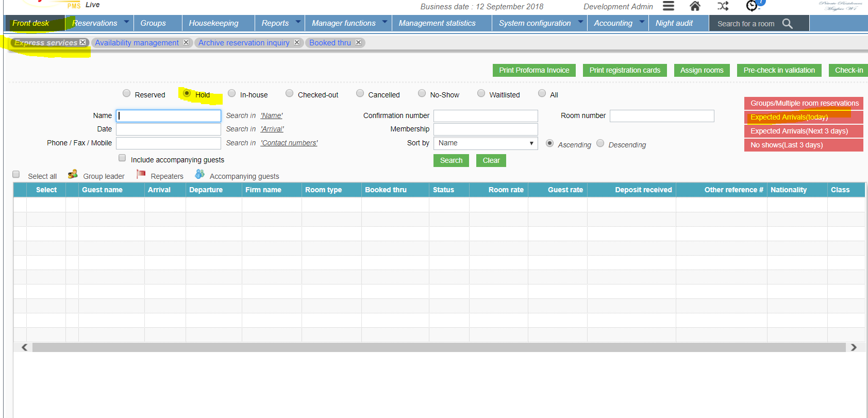Expand the Accounting menu arrow
868x418 pixels.
pos(642,22)
